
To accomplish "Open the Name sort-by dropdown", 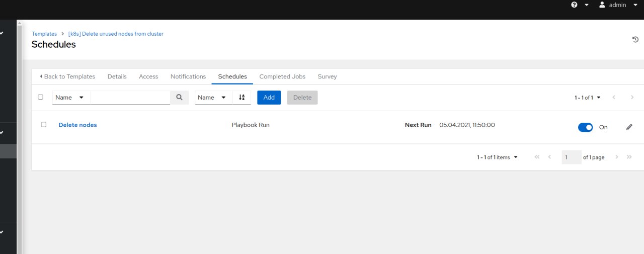I will coord(214,98).
